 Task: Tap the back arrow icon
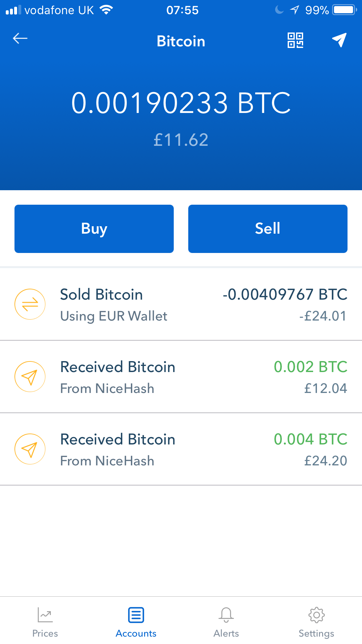(20, 39)
